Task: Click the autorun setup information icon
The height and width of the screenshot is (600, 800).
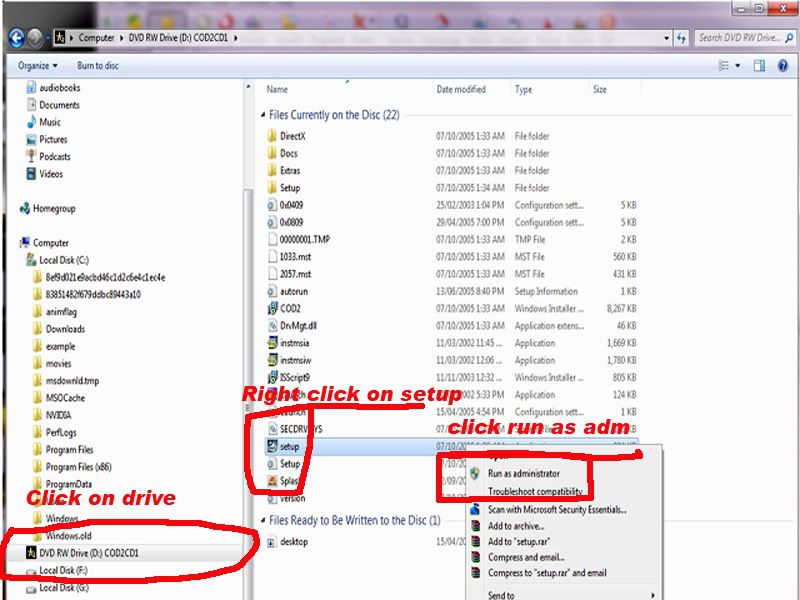Action: 272,291
